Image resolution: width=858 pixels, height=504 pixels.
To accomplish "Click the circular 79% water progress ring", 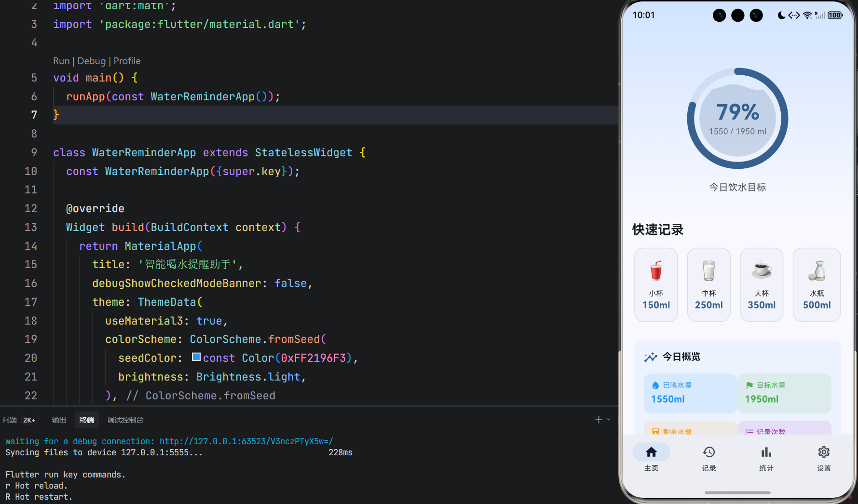I will point(737,119).
